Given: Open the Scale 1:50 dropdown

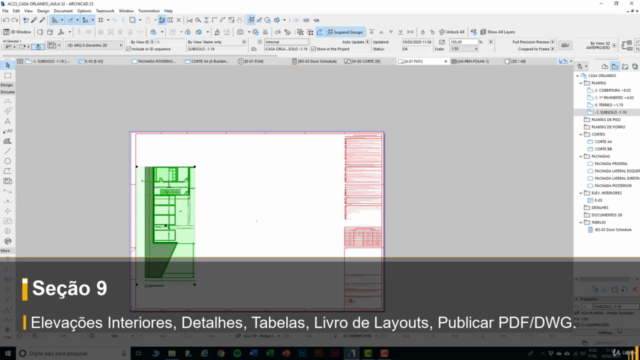Looking at the screenshot, I should [464, 49].
